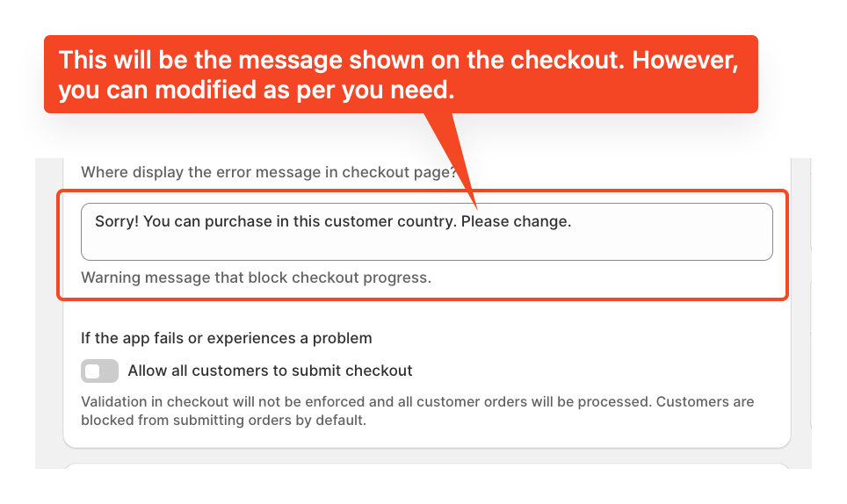Click 'you can modified as per you need' text

256,90
